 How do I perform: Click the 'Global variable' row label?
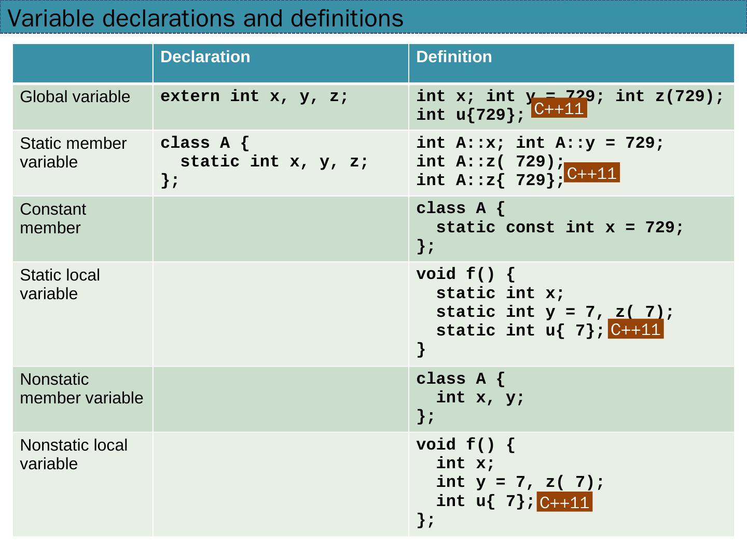pos(75,97)
